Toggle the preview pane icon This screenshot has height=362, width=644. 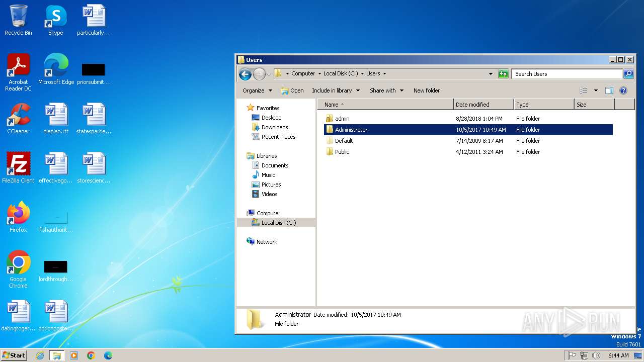(x=609, y=90)
